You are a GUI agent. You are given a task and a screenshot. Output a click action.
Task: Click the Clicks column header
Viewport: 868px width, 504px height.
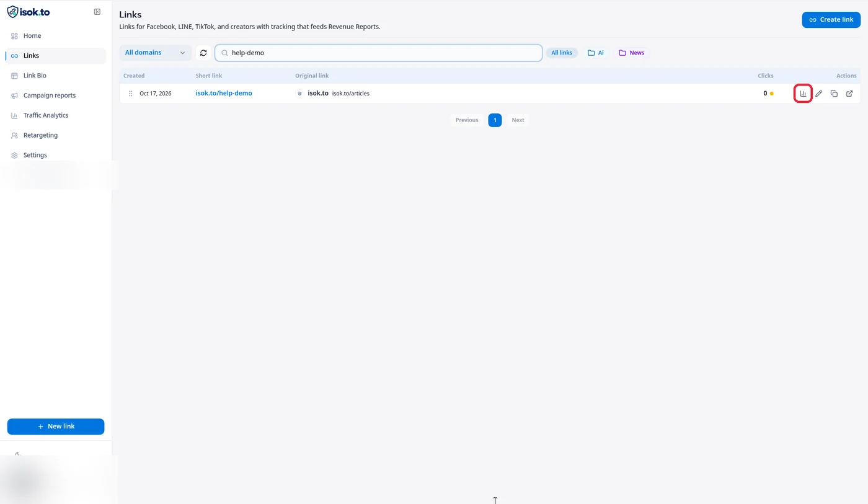(x=766, y=76)
